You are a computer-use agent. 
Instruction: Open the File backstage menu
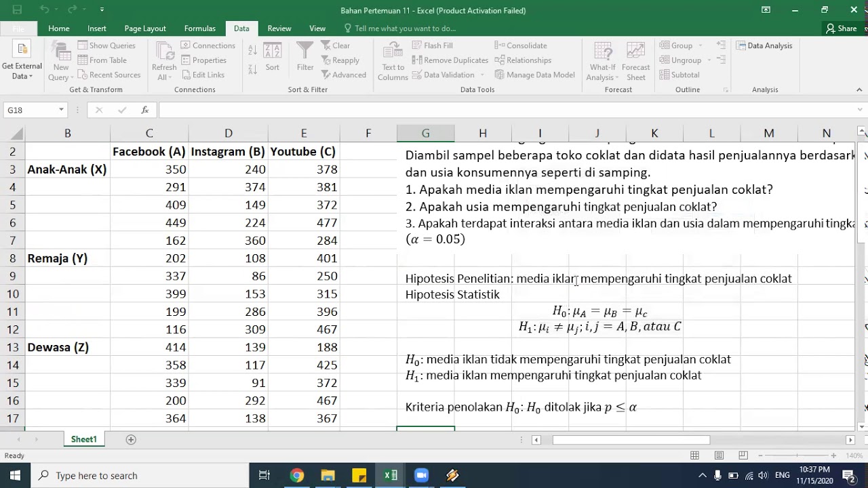[x=18, y=28]
